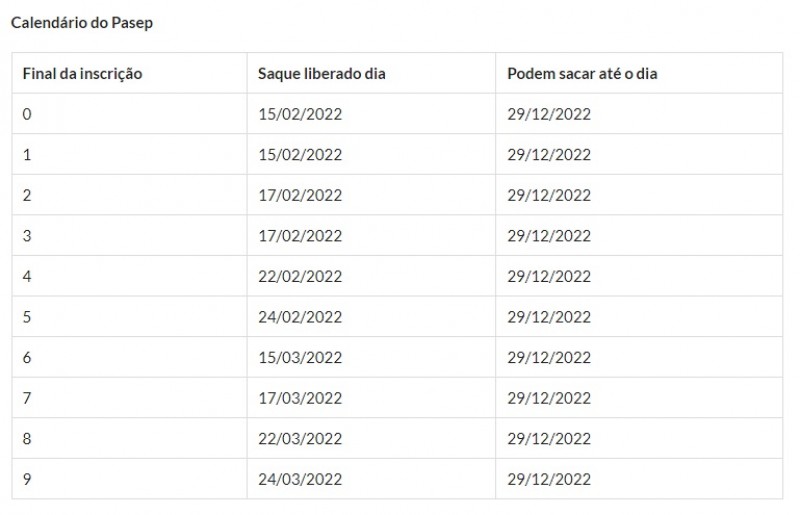The height and width of the screenshot is (515, 800).
Task: Click the inscription ending 9 cell
Action: point(130,479)
